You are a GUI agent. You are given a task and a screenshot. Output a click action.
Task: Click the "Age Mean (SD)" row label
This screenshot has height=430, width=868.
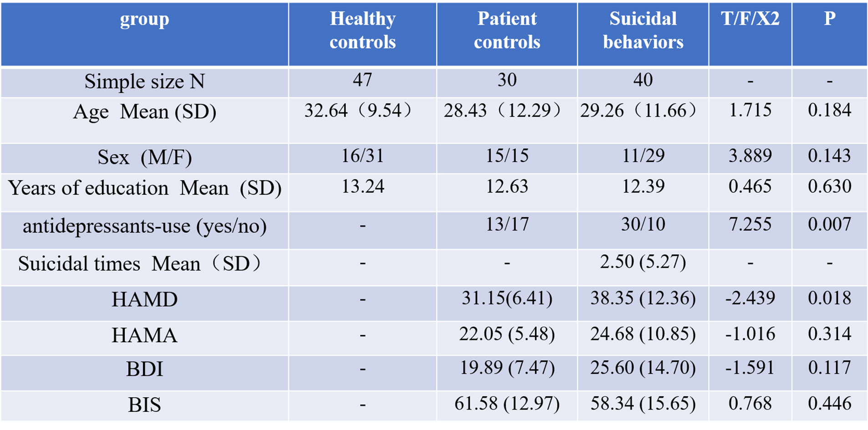click(x=144, y=112)
